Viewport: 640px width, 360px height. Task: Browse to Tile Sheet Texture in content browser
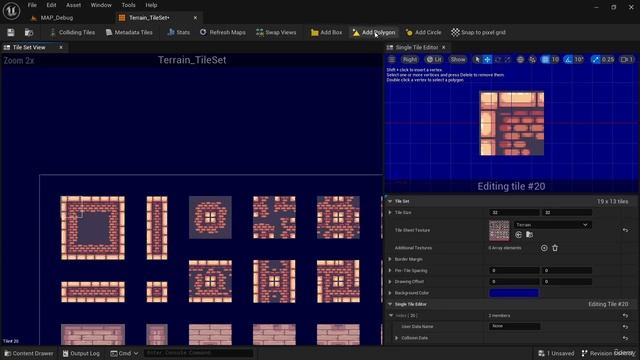tap(529, 235)
